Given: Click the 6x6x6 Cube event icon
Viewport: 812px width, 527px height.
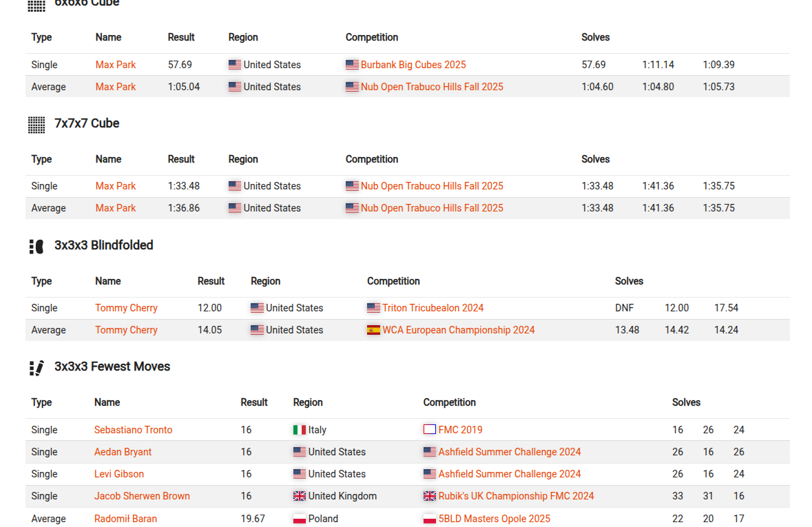Looking at the screenshot, I should click(x=37, y=6).
